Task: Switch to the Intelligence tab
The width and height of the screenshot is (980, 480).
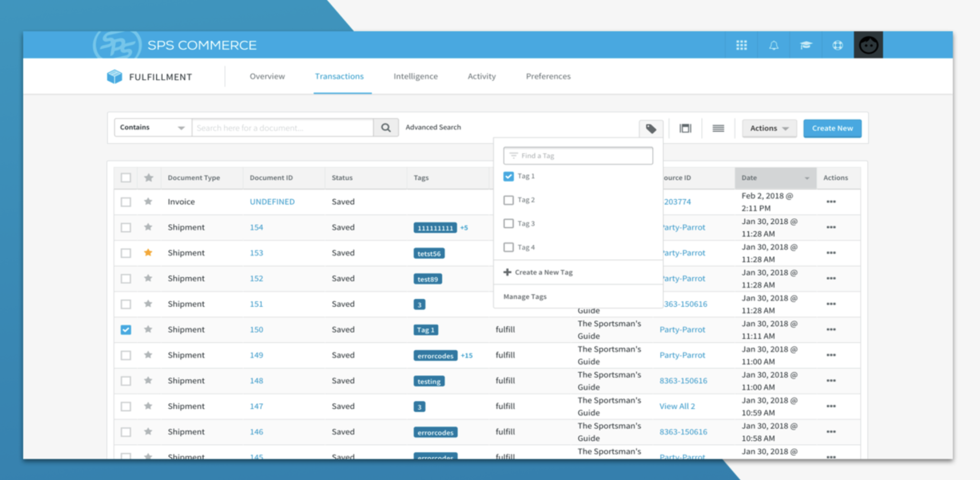Action: [x=416, y=76]
